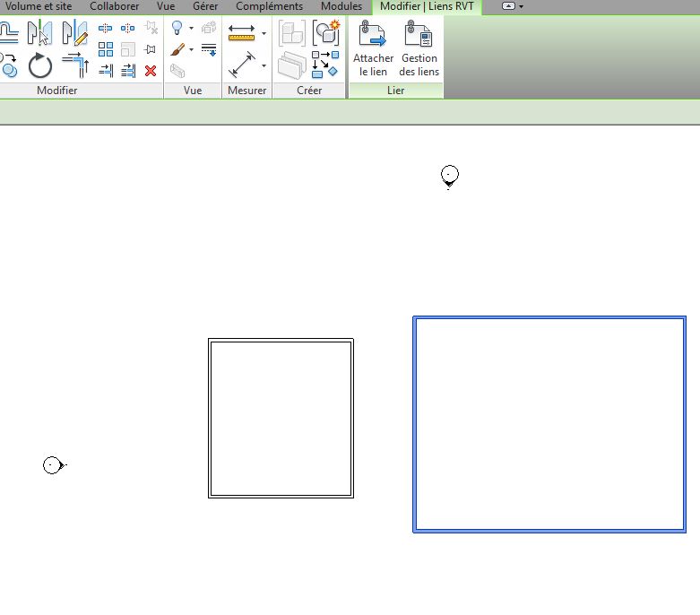Click Attacher le lien button

coord(373,48)
